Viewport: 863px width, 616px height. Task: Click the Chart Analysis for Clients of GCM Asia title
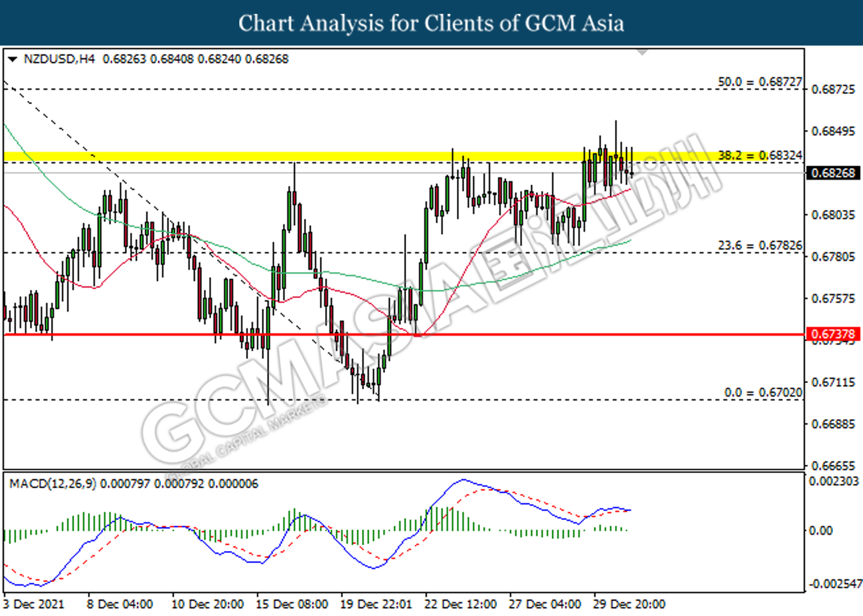[x=431, y=23]
